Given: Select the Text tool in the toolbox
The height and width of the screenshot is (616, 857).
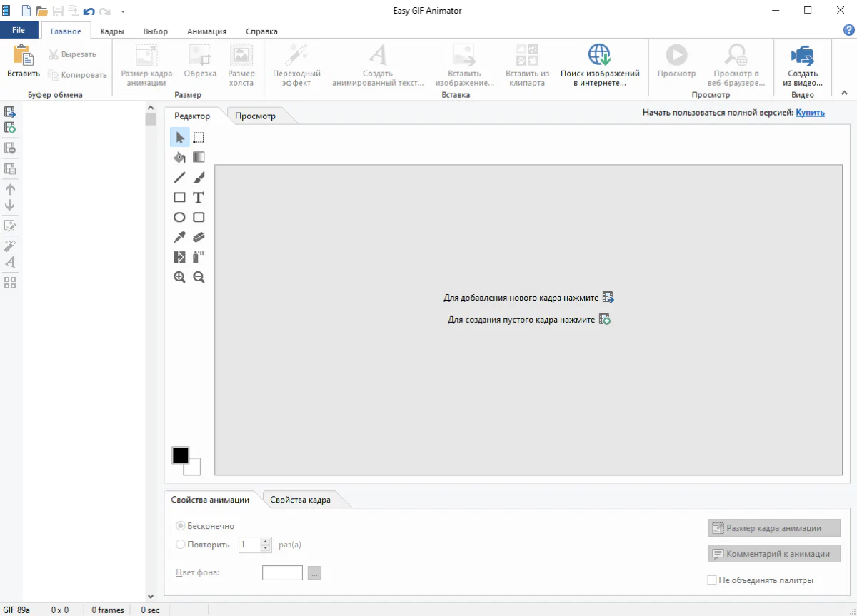Looking at the screenshot, I should [199, 198].
